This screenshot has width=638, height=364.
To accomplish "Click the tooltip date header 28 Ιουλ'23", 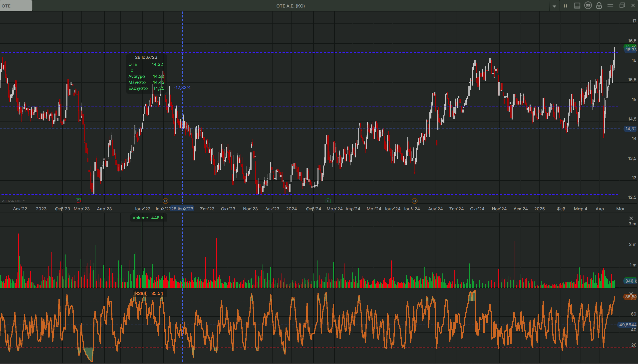I will [x=146, y=57].
